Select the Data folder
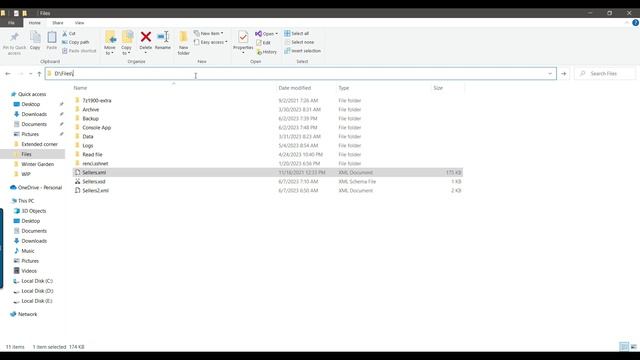The width and height of the screenshot is (640, 360). [x=88, y=136]
